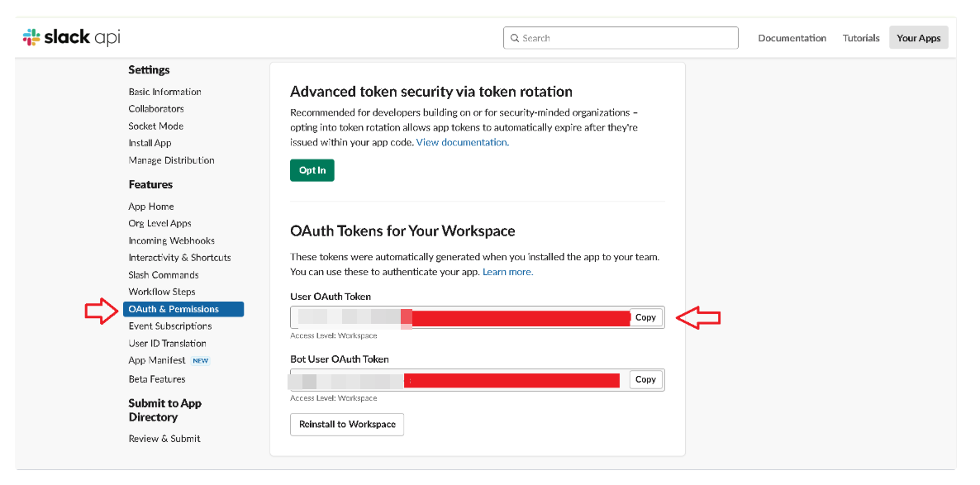Open the Documentation menu item
The width and height of the screenshot is (980, 485).
click(792, 38)
